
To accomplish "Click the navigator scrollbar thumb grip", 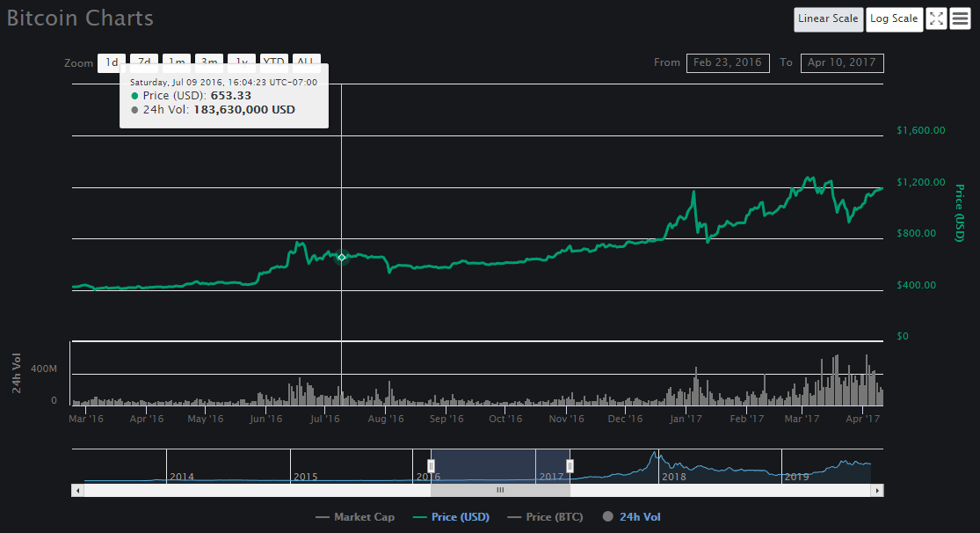I will click(500, 491).
